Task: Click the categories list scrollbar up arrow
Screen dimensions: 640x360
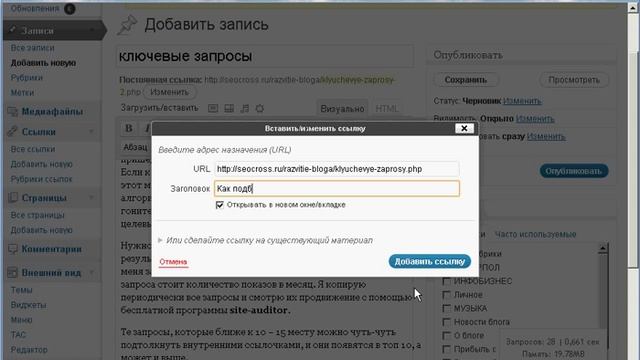Action: pyautogui.click(x=603, y=248)
